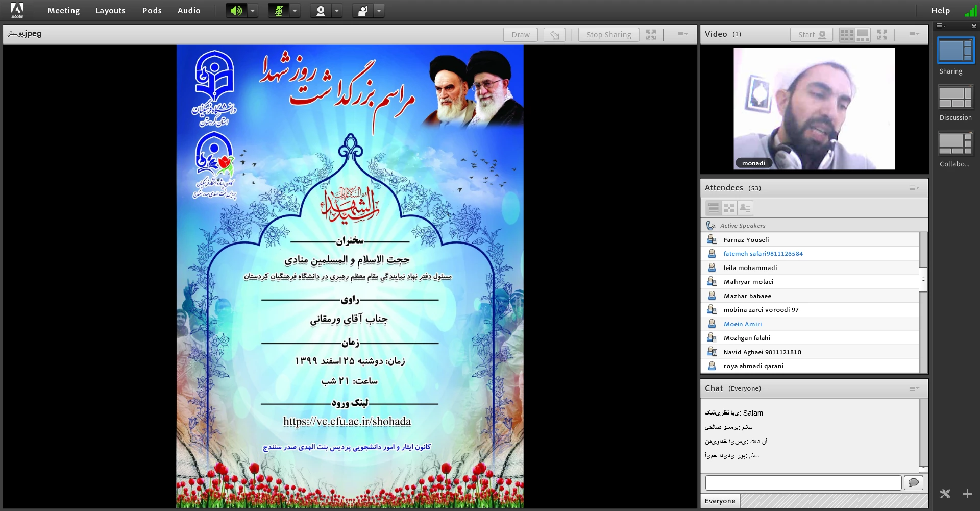The width and height of the screenshot is (980, 511).
Task: Click the Stop Sharing button
Action: (608, 35)
